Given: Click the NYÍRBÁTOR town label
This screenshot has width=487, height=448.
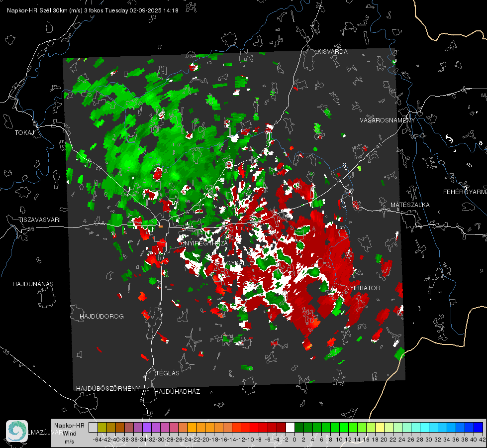Looking at the screenshot, I should tap(363, 288).
